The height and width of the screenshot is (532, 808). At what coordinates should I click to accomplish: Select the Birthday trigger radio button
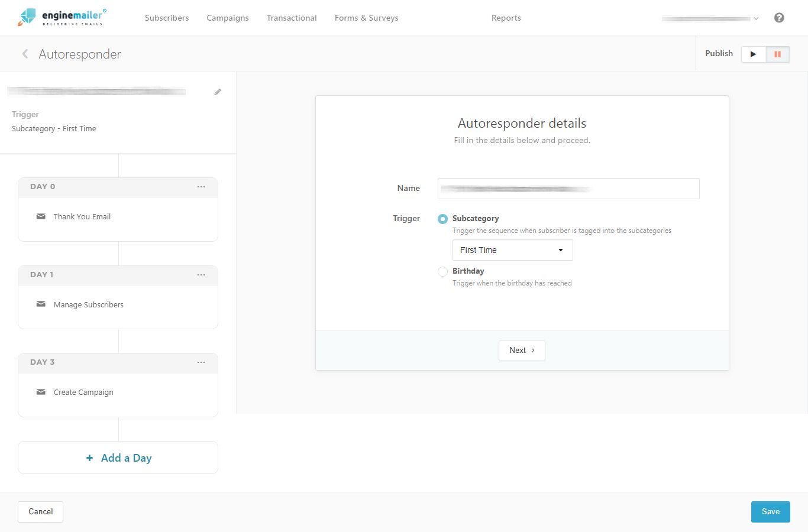coord(442,271)
